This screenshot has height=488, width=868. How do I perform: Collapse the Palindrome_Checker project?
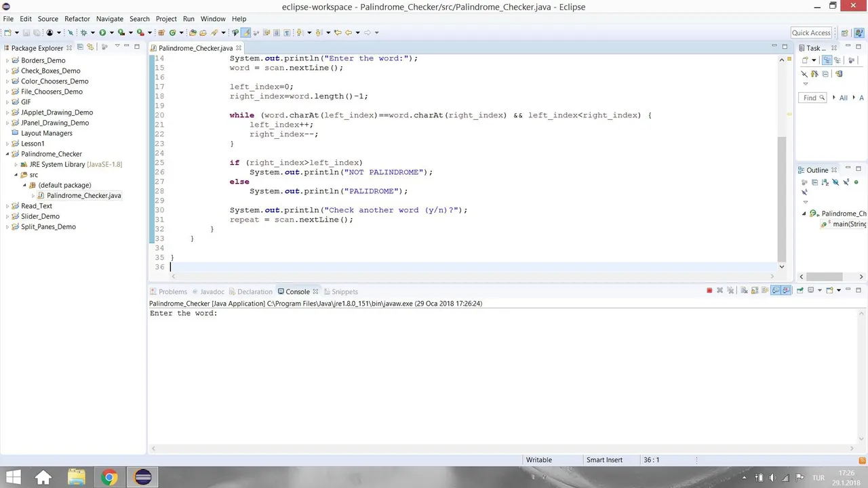(x=7, y=154)
